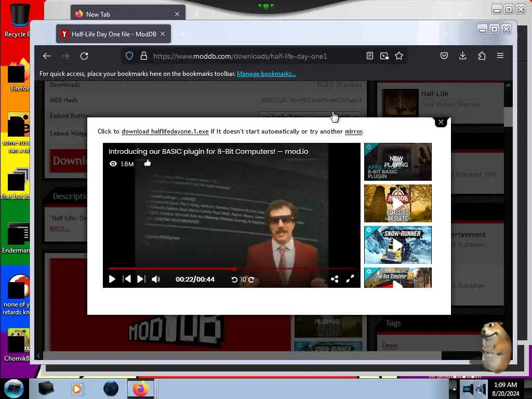Mute the video player volume
This screenshot has width=532, height=399.
[156, 279]
